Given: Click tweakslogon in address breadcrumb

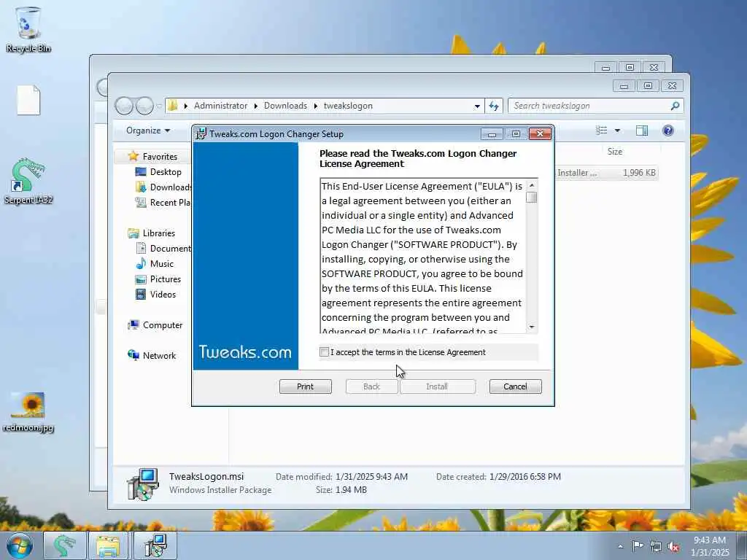Looking at the screenshot, I should [348, 106].
